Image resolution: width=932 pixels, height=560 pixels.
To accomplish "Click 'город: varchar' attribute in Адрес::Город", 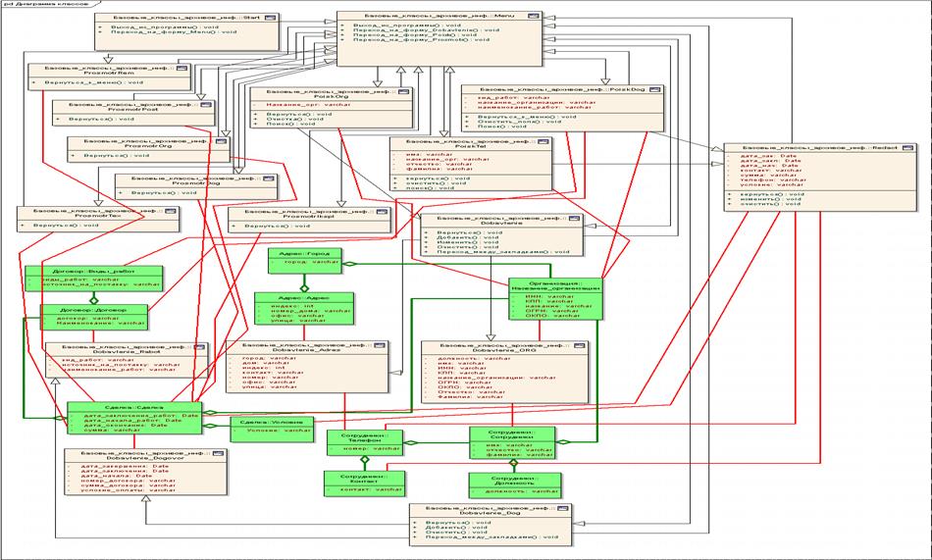I will [311, 262].
